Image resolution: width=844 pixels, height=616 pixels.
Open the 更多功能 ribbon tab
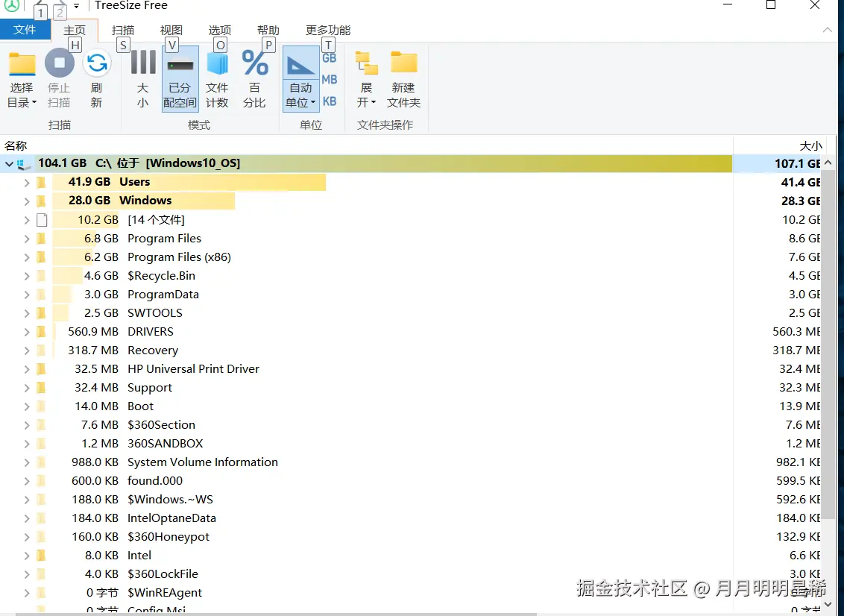[328, 30]
